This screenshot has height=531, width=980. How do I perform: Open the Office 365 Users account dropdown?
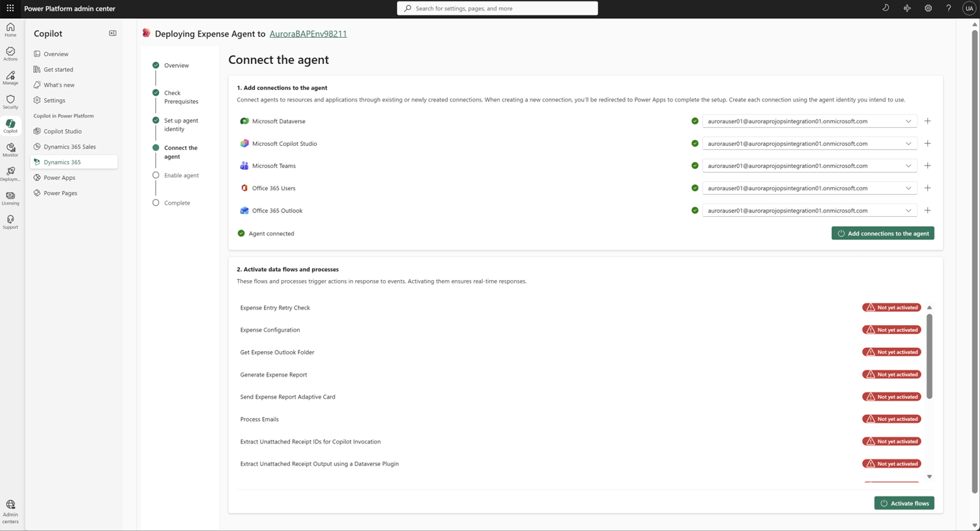click(908, 188)
